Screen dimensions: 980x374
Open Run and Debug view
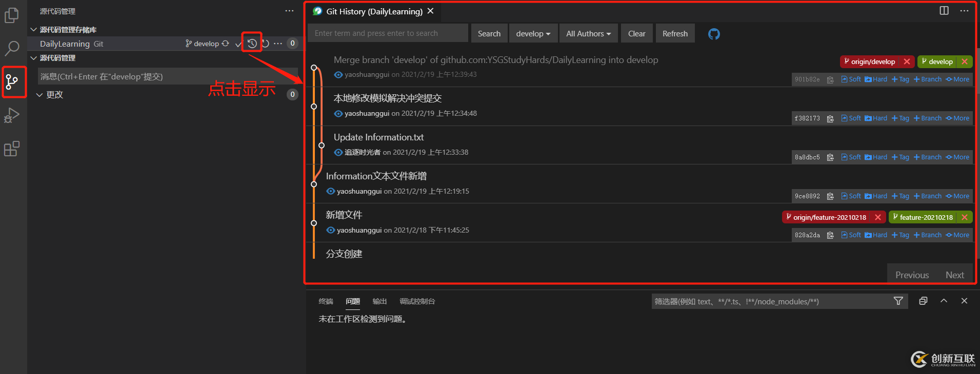[x=11, y=115]
